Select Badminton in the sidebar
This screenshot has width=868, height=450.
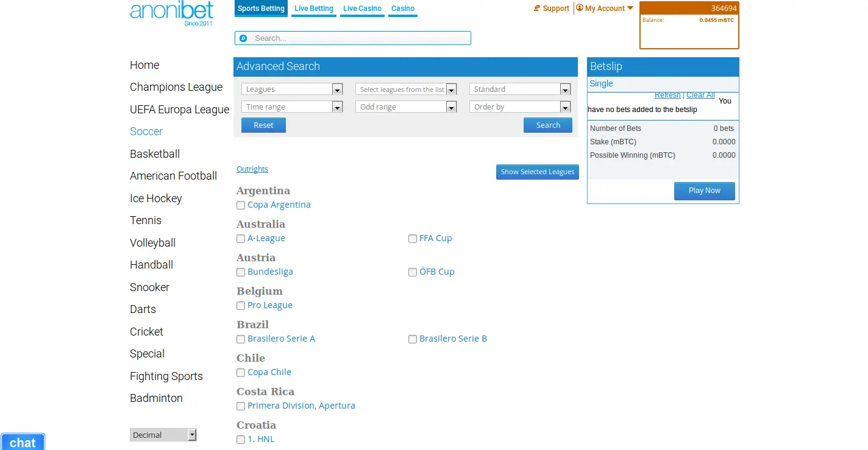156,398
